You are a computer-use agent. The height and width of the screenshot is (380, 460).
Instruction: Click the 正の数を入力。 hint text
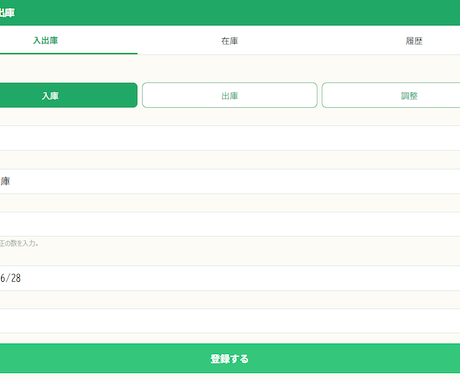[x=19, y=243]
